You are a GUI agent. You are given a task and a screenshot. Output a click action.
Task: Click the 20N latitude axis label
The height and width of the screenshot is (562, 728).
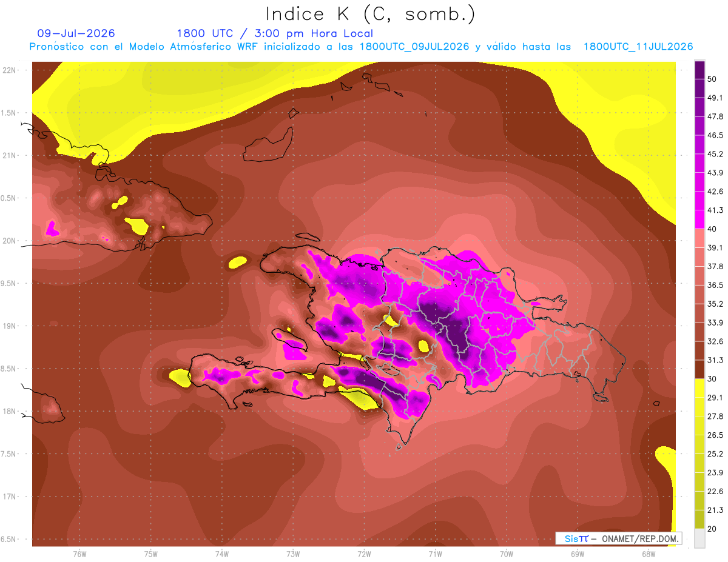click(x=9, y=241)
